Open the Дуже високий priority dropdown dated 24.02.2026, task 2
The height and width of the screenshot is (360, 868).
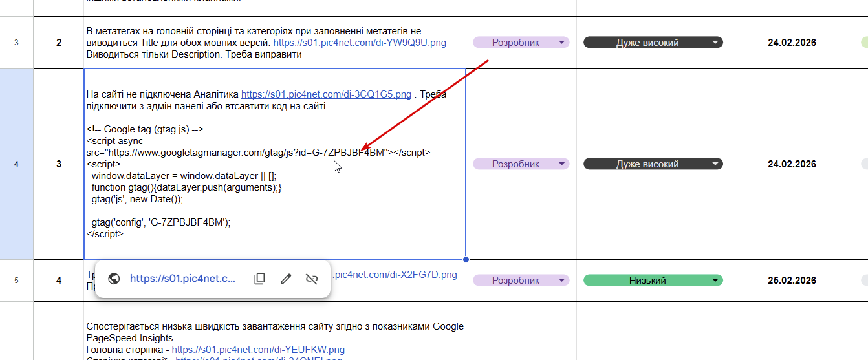click(x=653, y=43)
